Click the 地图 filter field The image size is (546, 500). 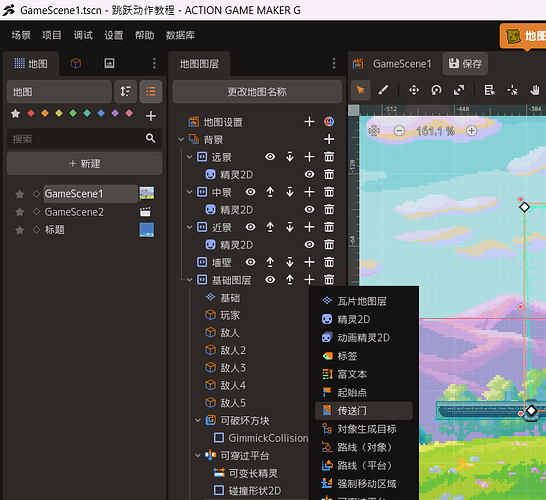point(59,92)
